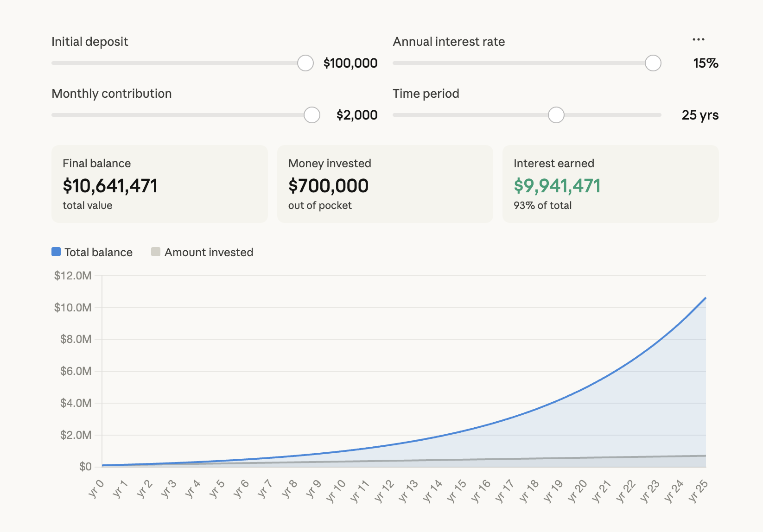Image resolution: width=763 pixels, height=532 pixels.
Task: Click the 25 yrs time period value
Action: 700,115
